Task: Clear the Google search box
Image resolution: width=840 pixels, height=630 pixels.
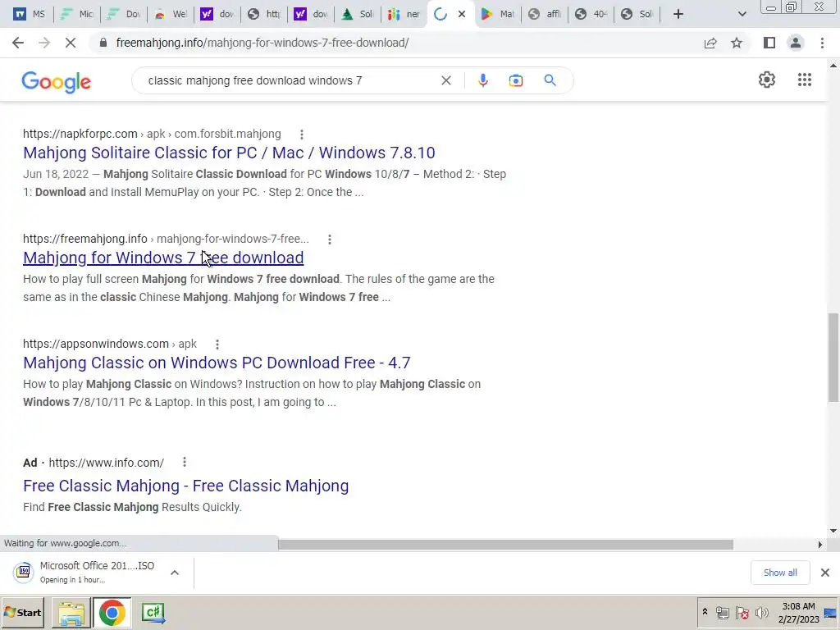Action: [x=445, y=80]
